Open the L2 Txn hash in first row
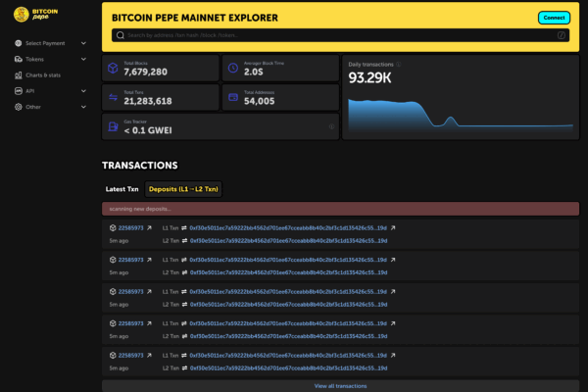The image size is (588, 392). coord(288,241)
